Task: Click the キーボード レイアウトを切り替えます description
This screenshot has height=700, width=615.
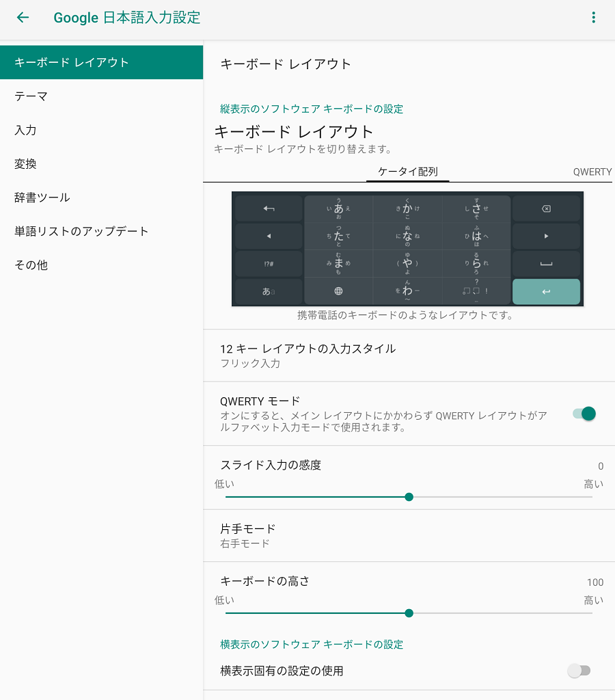Action: 303,149
